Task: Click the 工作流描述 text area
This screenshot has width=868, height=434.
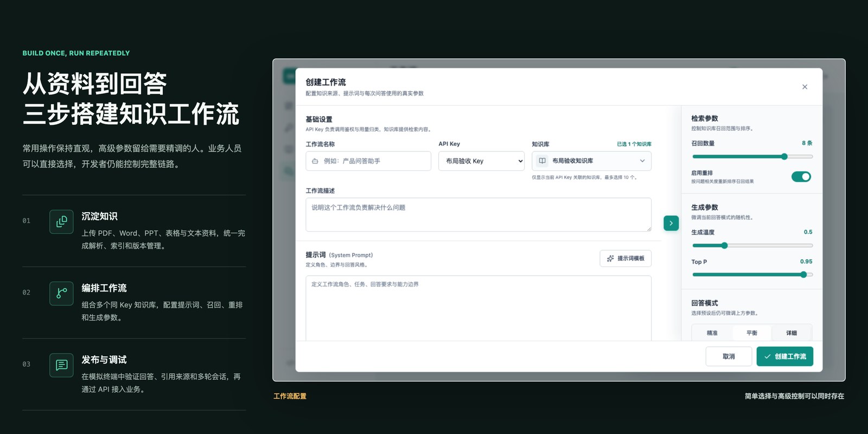Action: pyautogui.click(x=478, y=215)
